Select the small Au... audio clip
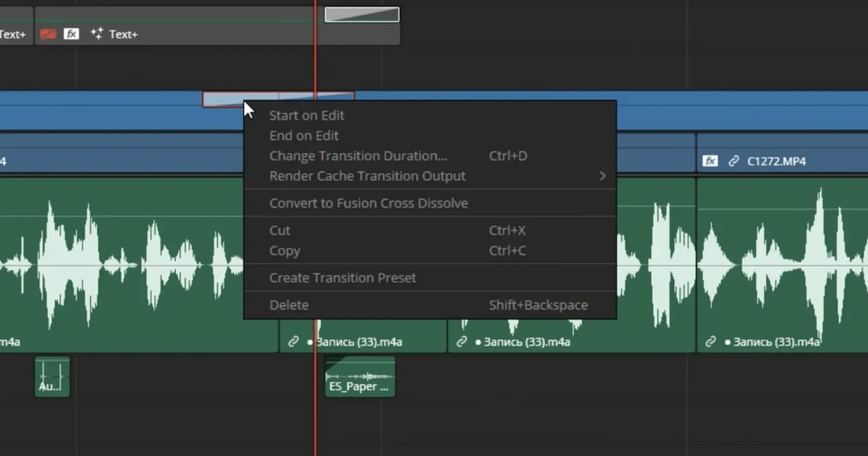Viewport: 868px width, 456px height. pos(52,377)
